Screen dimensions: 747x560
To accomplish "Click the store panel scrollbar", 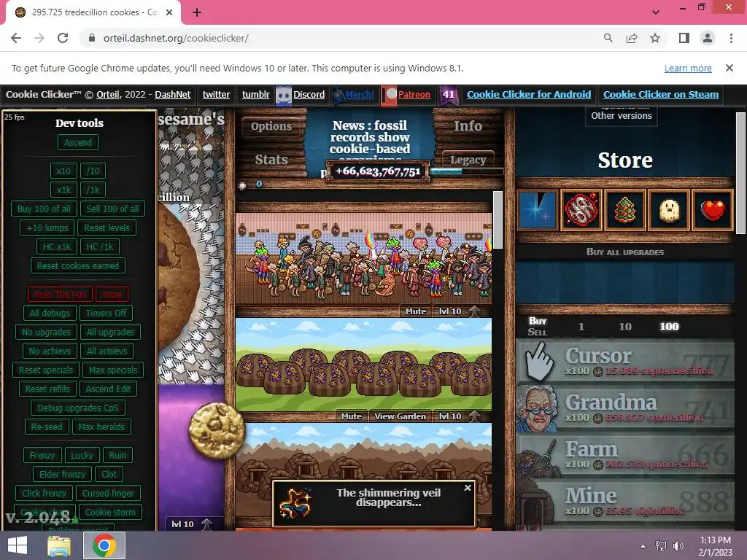I will tap(740, 174).
